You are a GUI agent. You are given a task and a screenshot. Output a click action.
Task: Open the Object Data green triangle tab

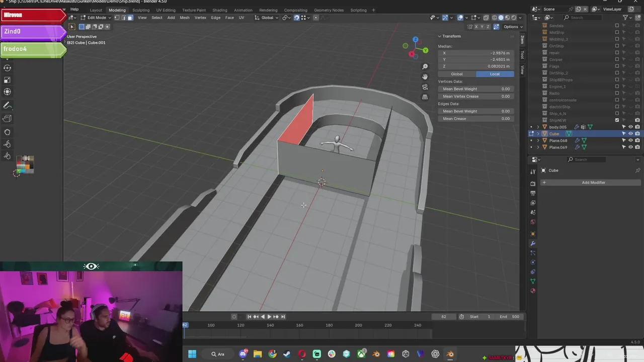[x=533, y=281]
